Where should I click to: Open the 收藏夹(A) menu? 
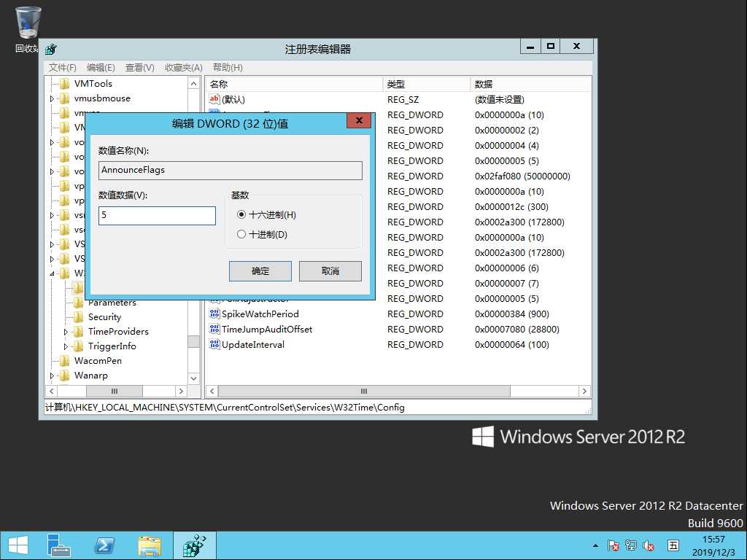[x=183, y=68]
